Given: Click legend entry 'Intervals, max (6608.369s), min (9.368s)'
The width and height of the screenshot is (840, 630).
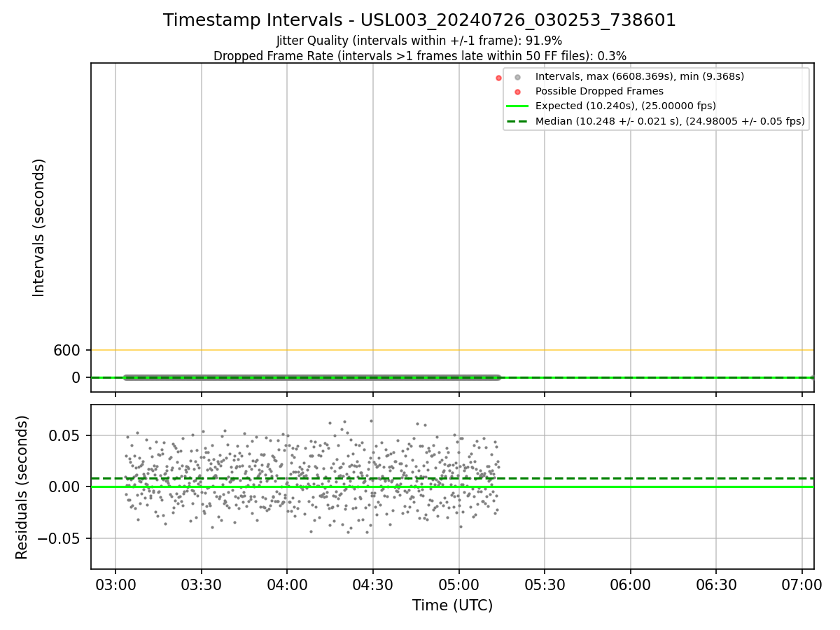Looking at the screenshot, I should [639, 76].
